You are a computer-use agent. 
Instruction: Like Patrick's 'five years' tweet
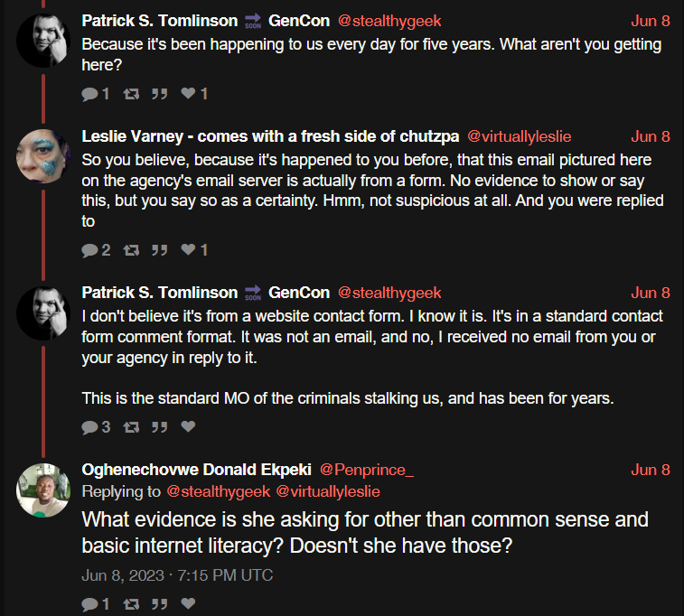pos(194,94)
